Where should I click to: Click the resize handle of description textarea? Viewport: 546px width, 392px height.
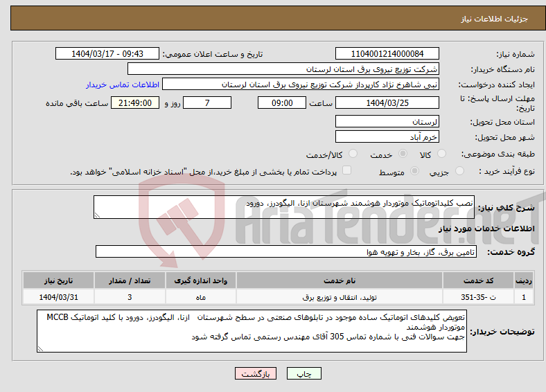click(x=97, y=215)
